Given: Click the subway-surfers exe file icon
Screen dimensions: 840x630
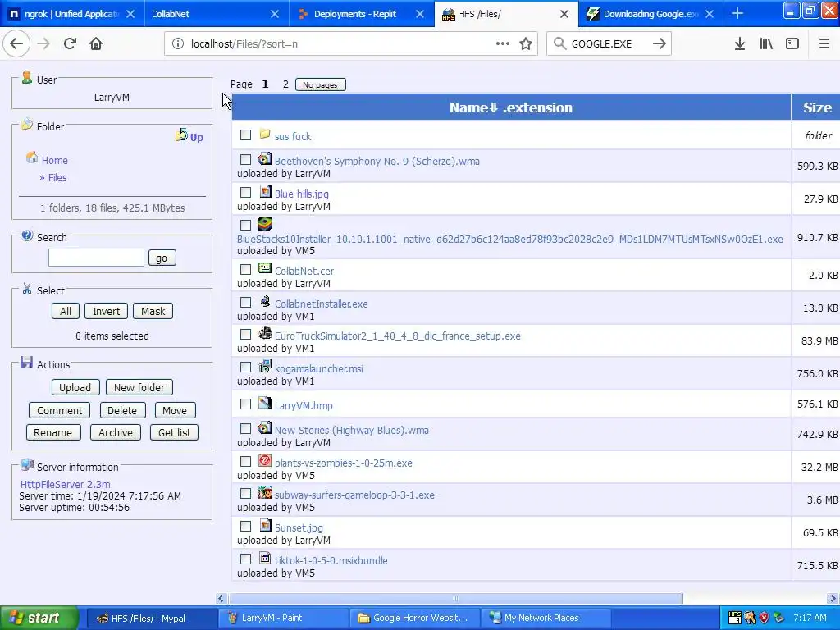Looking at the screenshot, I should coord(265,493).
